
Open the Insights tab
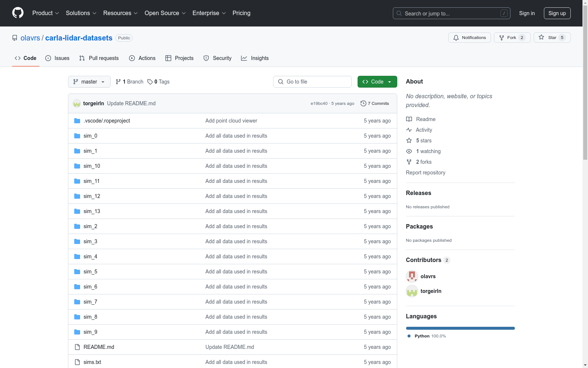click(x=255, y=58)
